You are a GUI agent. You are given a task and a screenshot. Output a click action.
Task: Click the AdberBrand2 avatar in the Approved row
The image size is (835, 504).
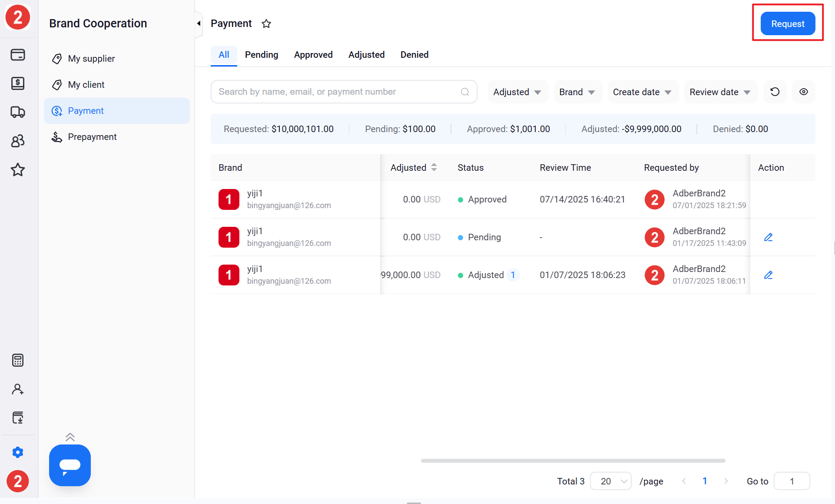tap(655, 199)
